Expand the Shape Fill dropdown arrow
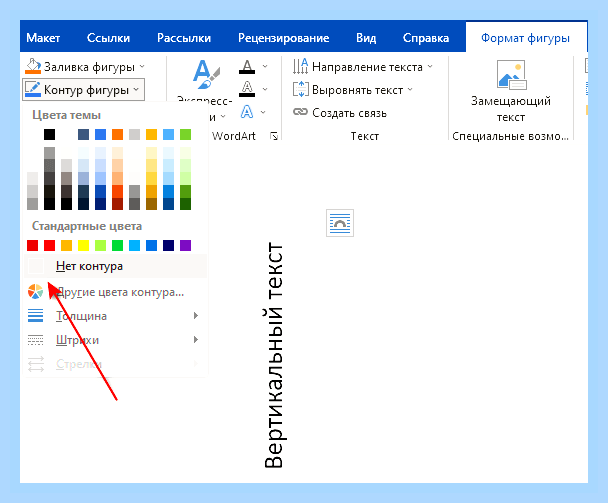Screen dimensions: 608x503 click(x=142, y=67)
